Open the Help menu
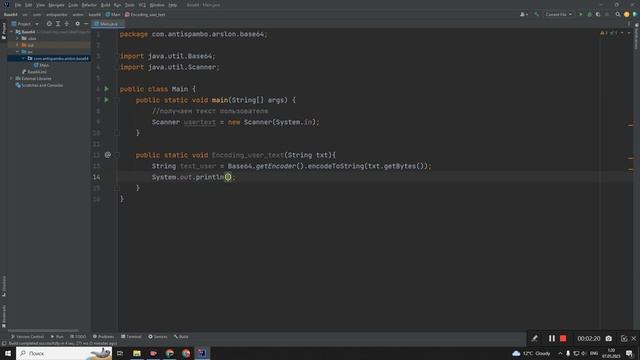This screenshot has width=640, height=360. pos(173,5)
